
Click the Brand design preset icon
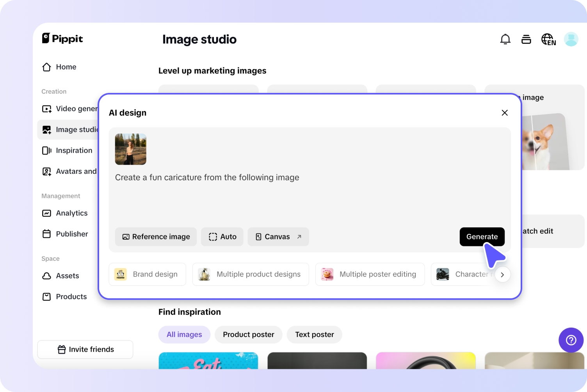tap(121, 274)
